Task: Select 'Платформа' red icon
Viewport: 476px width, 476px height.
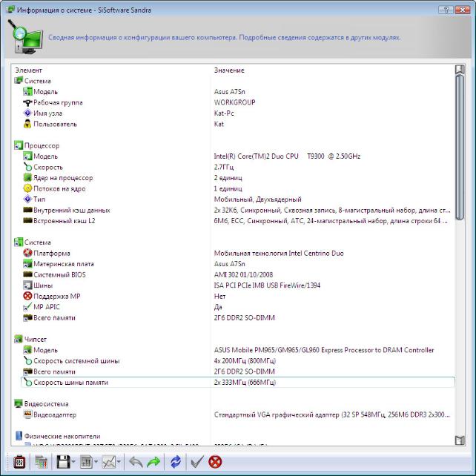Action: pyautogui.click(x=27, y=253)
